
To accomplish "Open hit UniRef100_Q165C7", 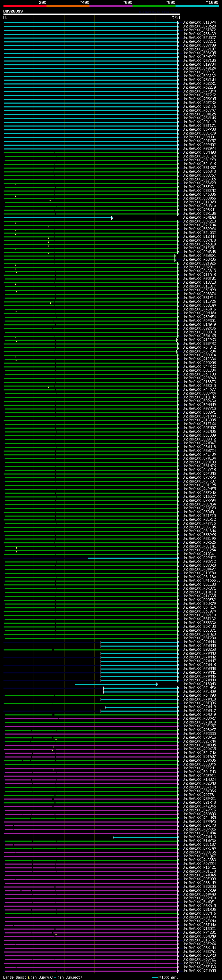I will (x=199, y=497).
